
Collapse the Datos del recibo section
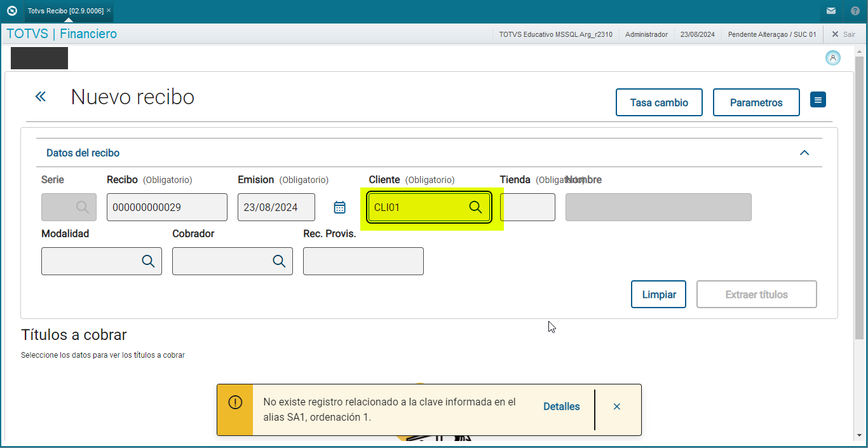(804, 153)
